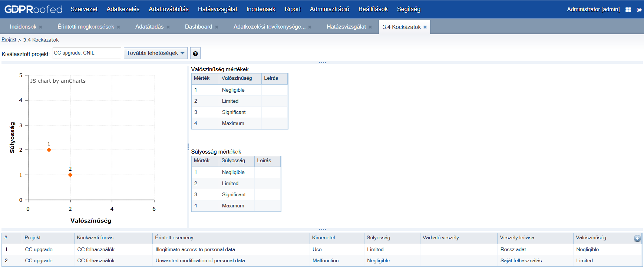Click the Projekt breadcrumb link
The image size is (644, 279).
[x=9, y=40]
